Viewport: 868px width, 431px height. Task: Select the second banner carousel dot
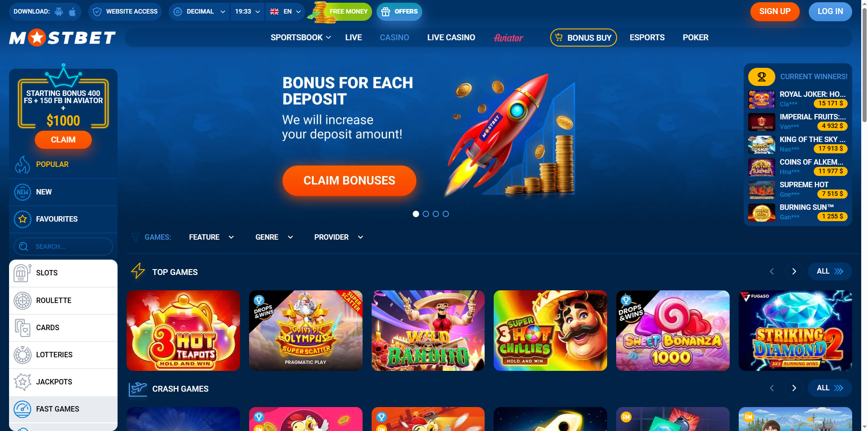(426, 214)
